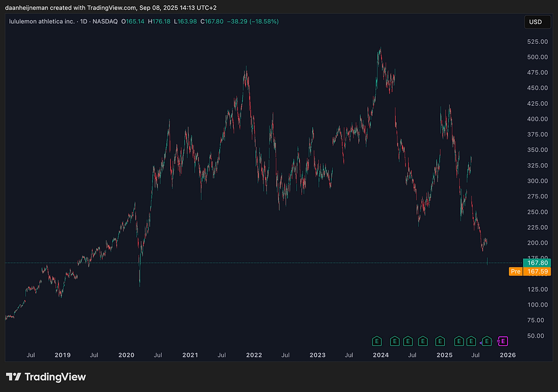Click the 2025 label on time axis
The height and width of the screenshot is (392, 558).
(x=445, y=355)
